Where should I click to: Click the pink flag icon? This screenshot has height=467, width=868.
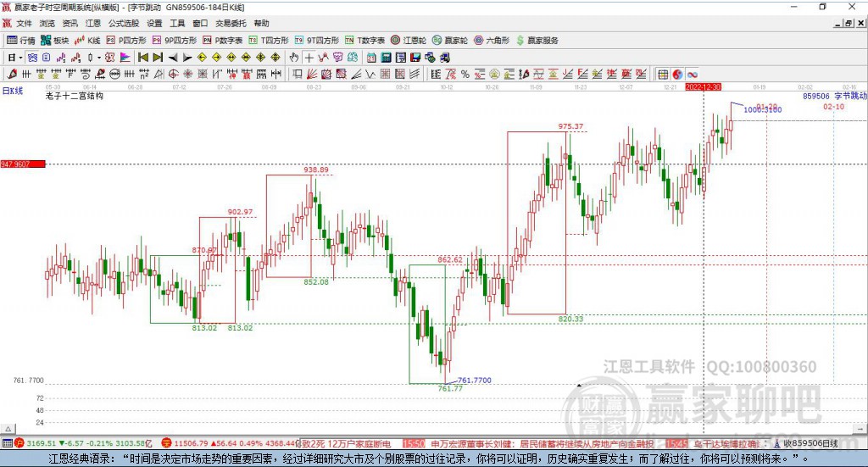pyautogui.click(x=125, y=58)
